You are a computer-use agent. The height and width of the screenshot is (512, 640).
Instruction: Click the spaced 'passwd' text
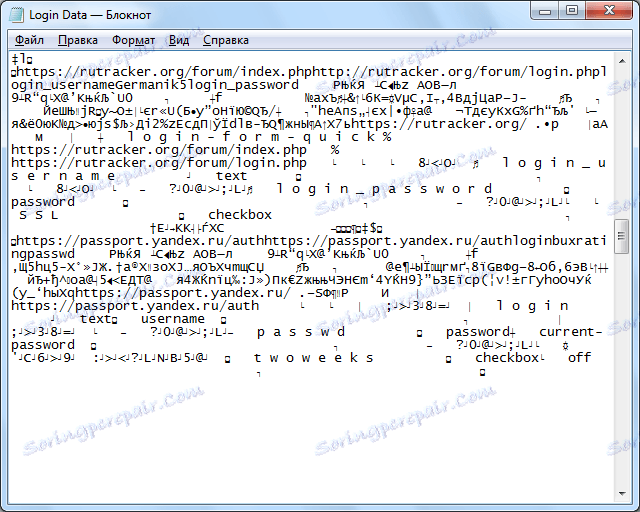(x=301, y=332)
